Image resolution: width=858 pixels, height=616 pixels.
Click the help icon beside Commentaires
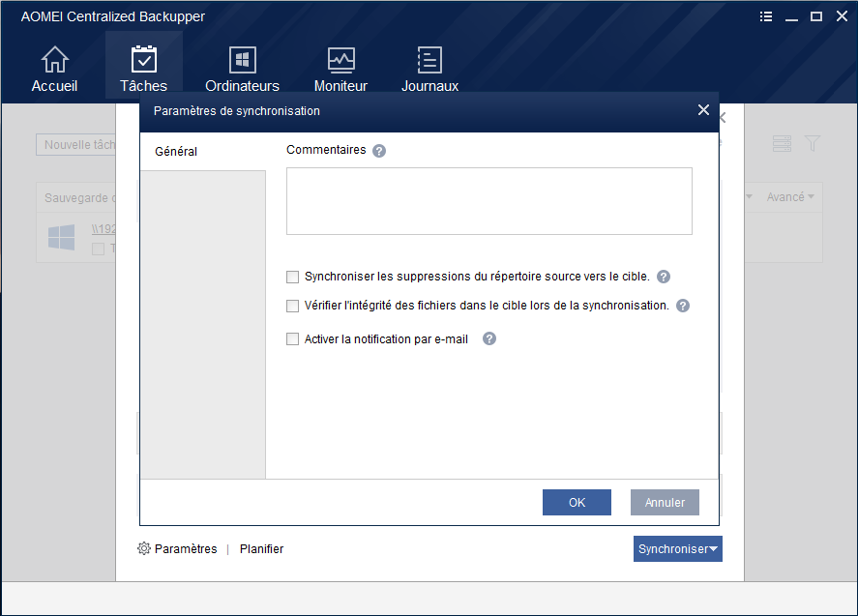coord(379,151)
